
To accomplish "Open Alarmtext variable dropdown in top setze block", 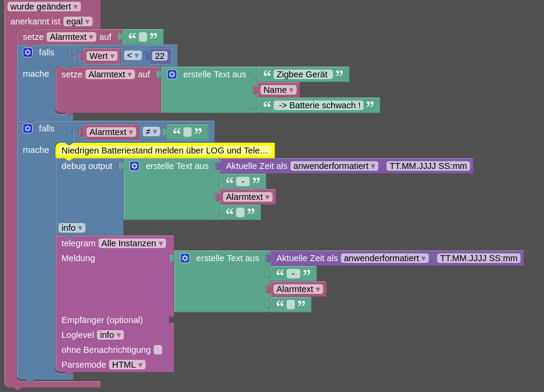I will tap(71, 37).
